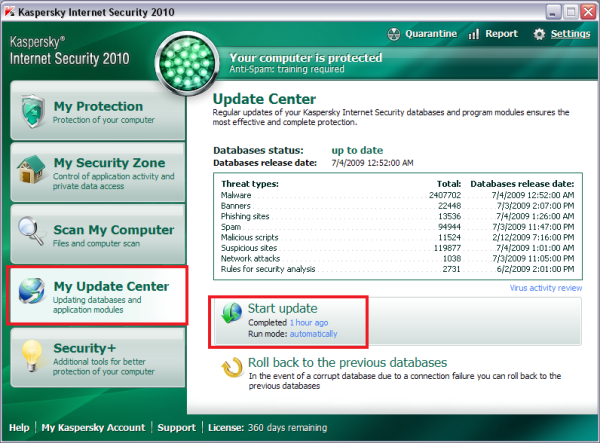The height and width of the screenshot is (443, 600).
Task: Click the Malicious scripts row
Action: pos(397,237)
